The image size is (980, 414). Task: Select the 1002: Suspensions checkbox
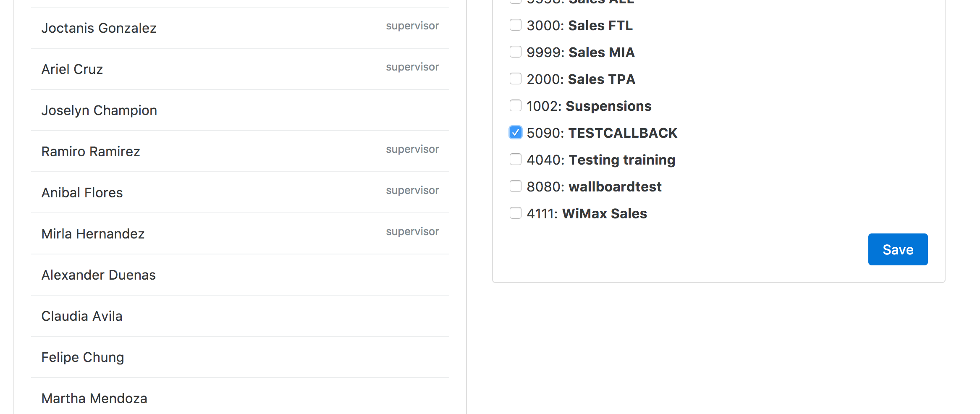click(x=515, y=106)
